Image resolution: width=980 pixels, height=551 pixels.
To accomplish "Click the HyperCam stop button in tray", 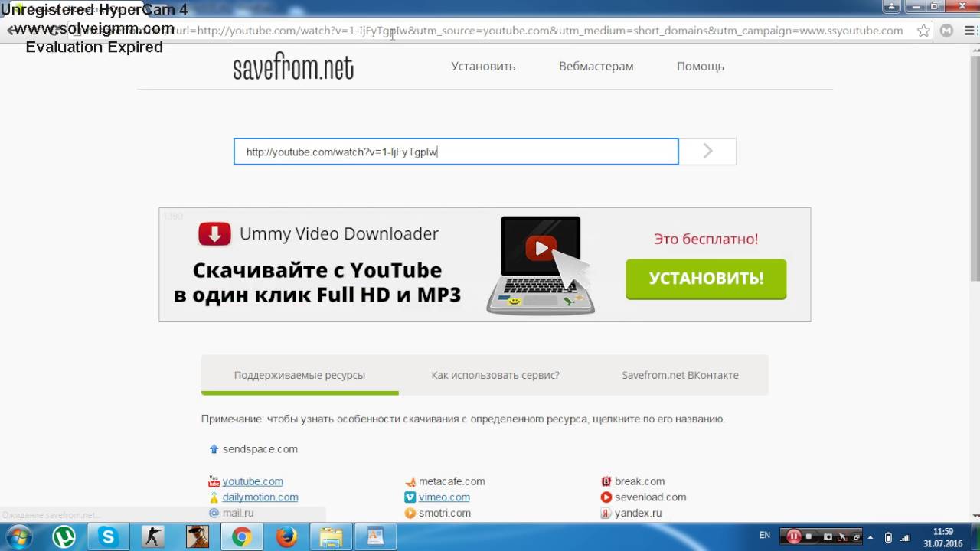I will (x=808, y=537).
